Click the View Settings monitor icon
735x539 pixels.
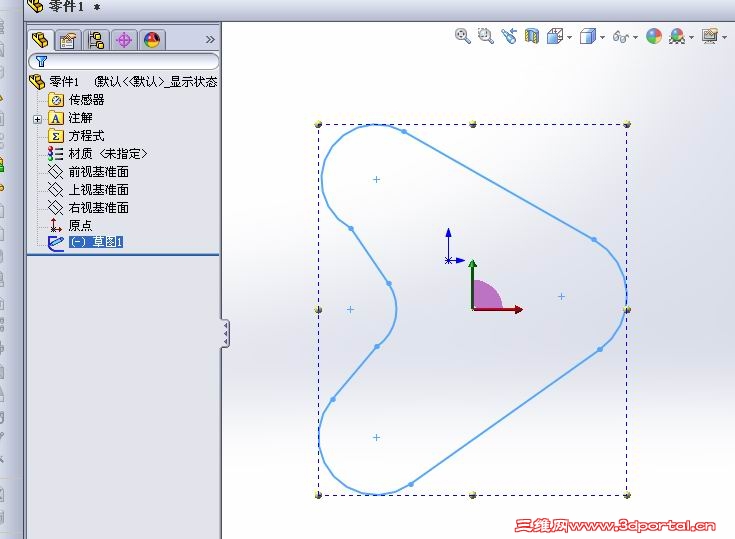coord(710,36)
